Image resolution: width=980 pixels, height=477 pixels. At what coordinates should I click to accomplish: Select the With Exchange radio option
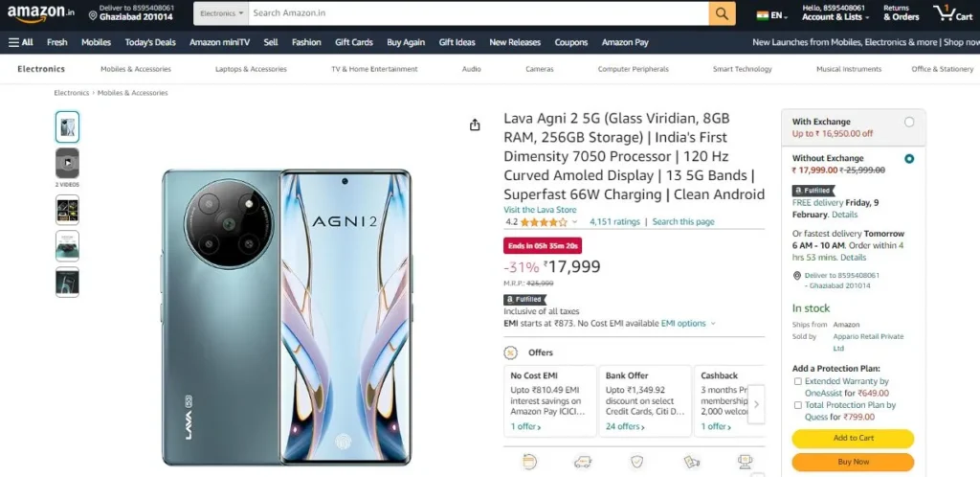click(x=909, y=122)
